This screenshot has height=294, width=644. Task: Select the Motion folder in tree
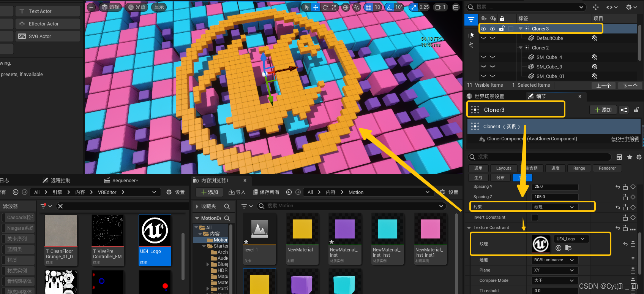[218, 240]
